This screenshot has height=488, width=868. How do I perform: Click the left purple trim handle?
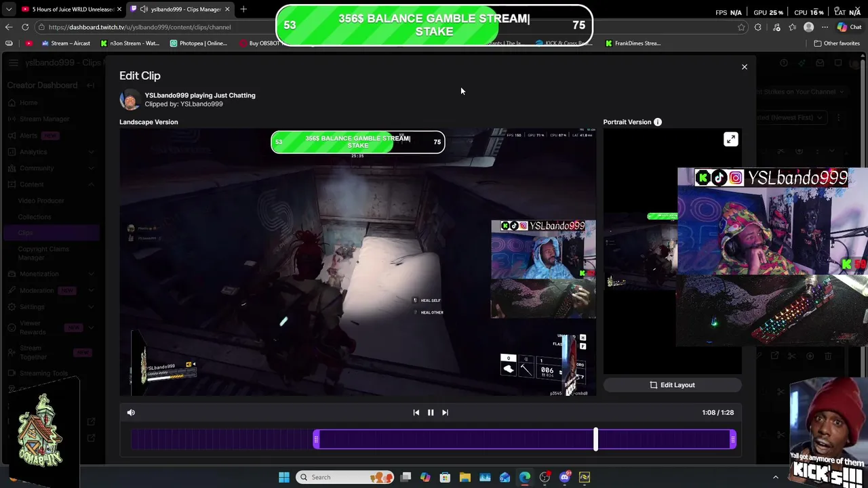point(316,440)
